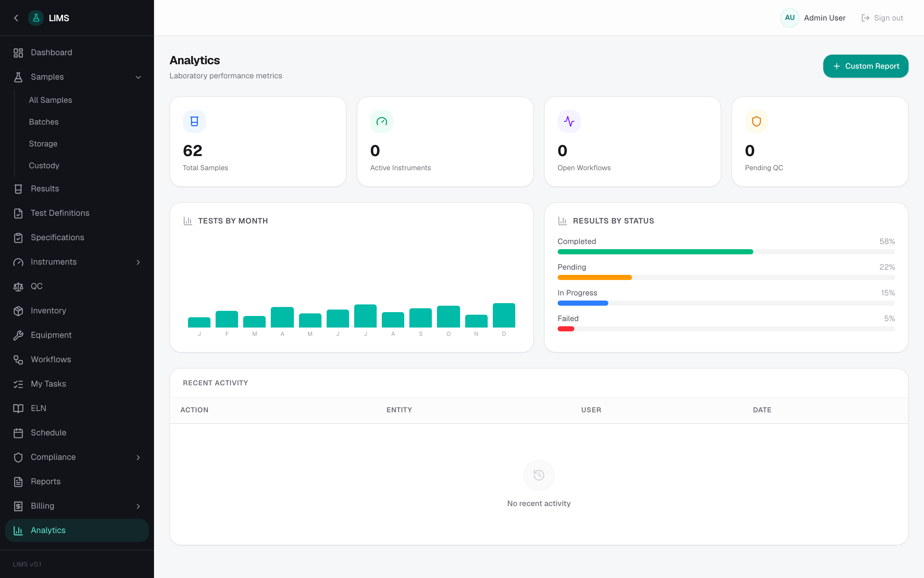The image size is (924, 578).
Task: Click the Results beaker icon in sidebar
Action: pyautogui.click(x=18, y=189)
